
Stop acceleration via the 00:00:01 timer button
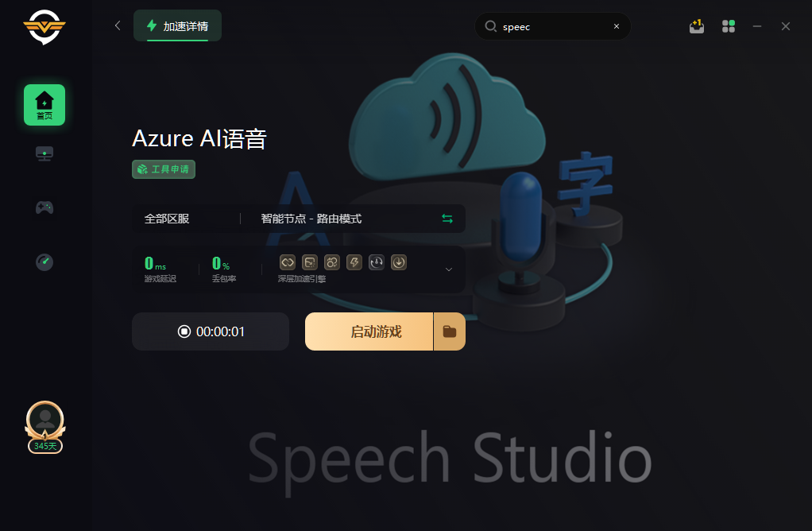[x=211, y=331]
